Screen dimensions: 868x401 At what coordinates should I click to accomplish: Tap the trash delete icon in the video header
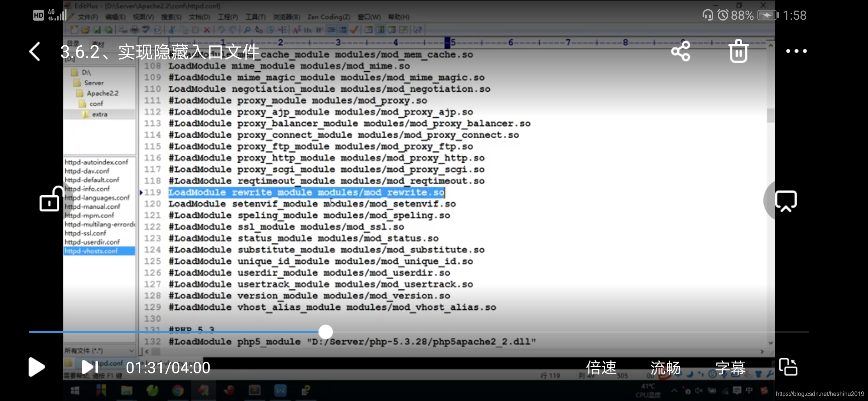click(739, 51)
